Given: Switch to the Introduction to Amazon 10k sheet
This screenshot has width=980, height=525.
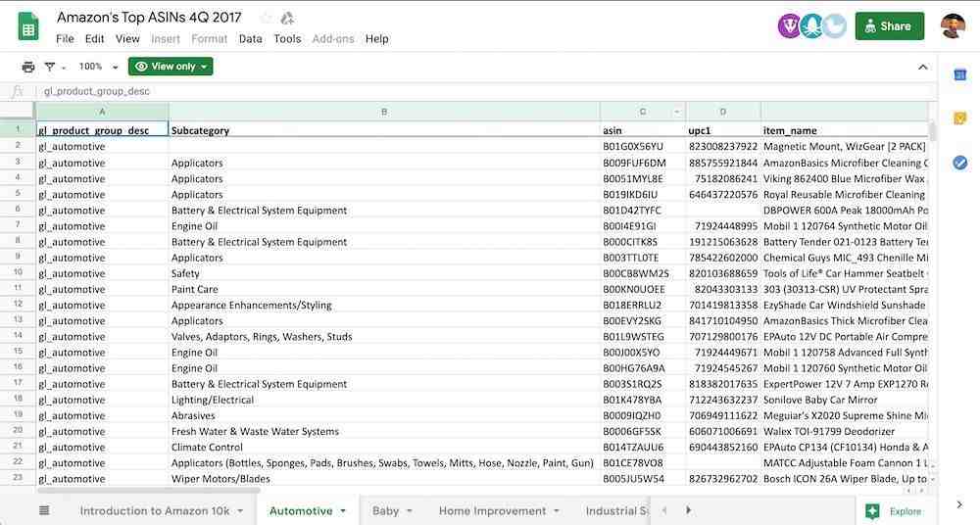Looking at the screenshot, I should coord(155,510).
